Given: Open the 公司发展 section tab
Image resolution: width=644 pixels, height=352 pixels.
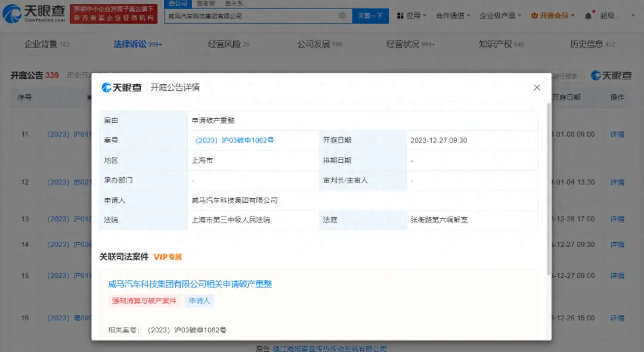Looking at the screenshot, I should (x=320, y=44).
